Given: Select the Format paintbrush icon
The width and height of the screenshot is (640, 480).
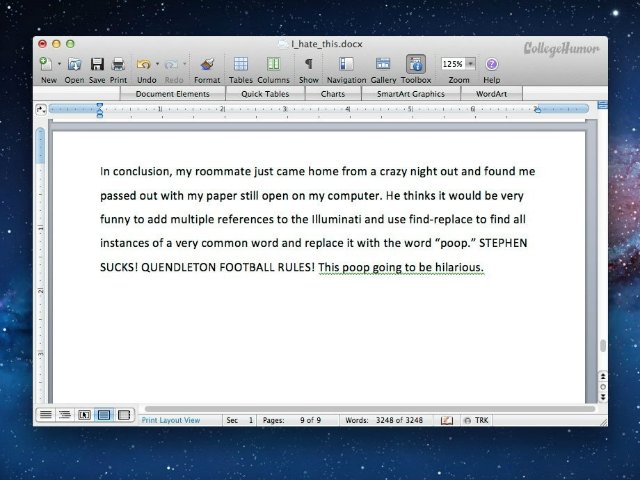Looking at the screenshot, I should (207, 64).
